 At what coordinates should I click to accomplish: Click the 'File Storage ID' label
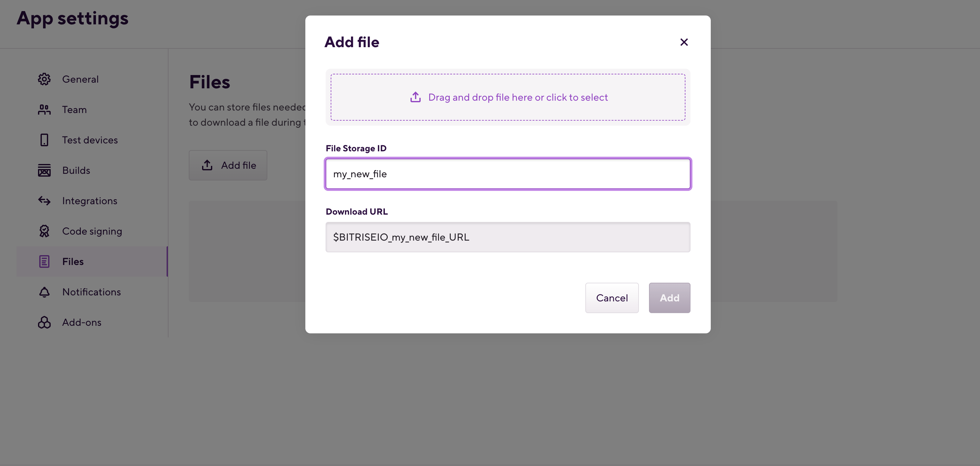(x=356, y=148)
